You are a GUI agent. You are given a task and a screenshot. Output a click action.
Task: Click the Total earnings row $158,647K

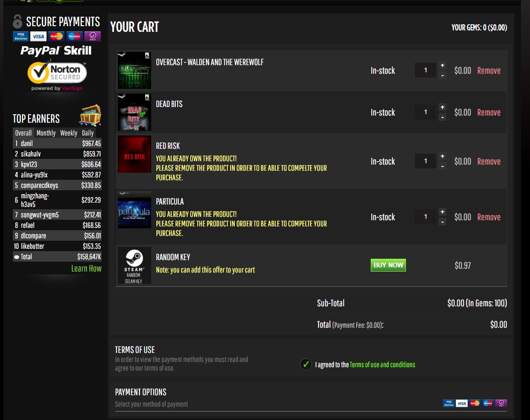point(57,257)
